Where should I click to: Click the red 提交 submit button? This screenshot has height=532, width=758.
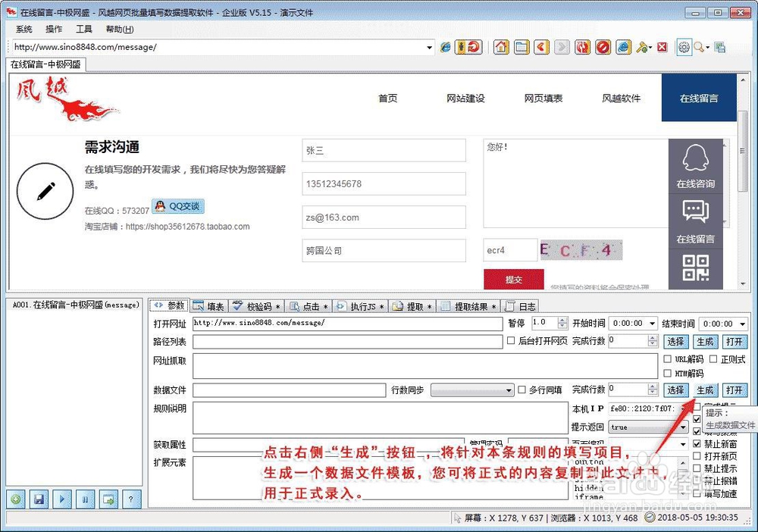click(513, 280)
